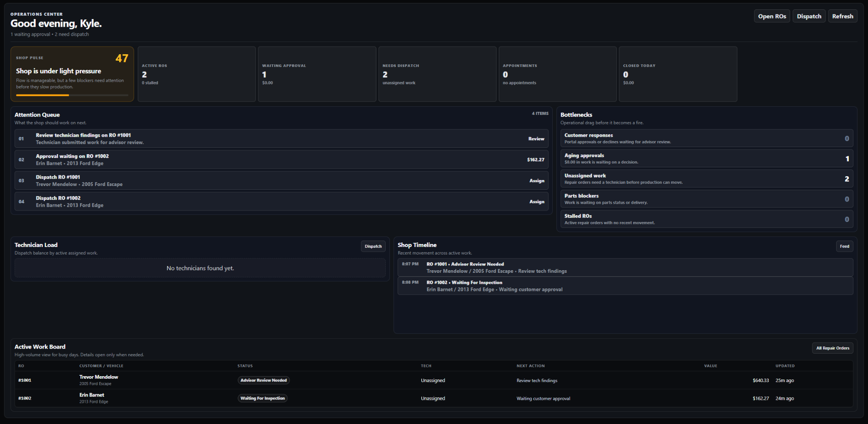Click the Shop Pulse progress bar
868x424 pixels.
[72, 95]
